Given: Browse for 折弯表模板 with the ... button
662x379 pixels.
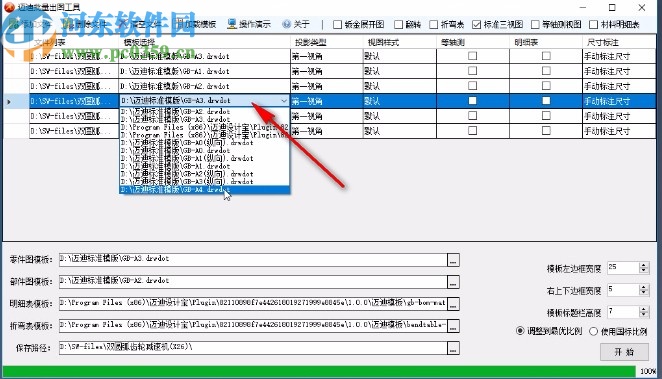Looking at the screenshot, I should pyautogui.click(x=453, y=326).
